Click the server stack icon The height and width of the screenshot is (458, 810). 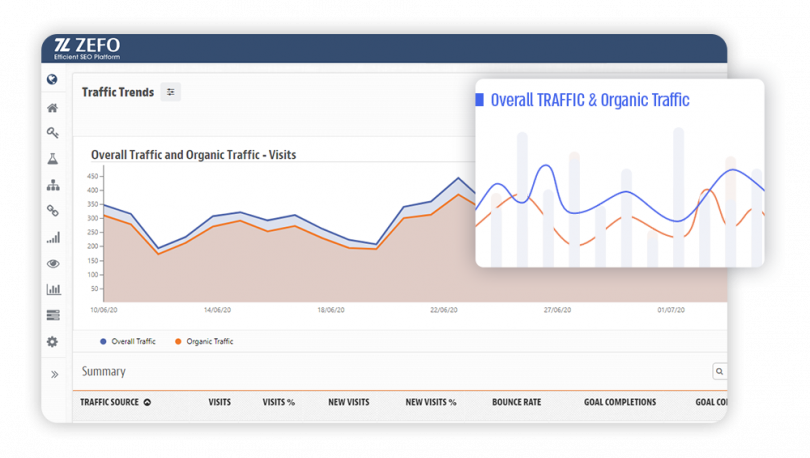(53, 315)
